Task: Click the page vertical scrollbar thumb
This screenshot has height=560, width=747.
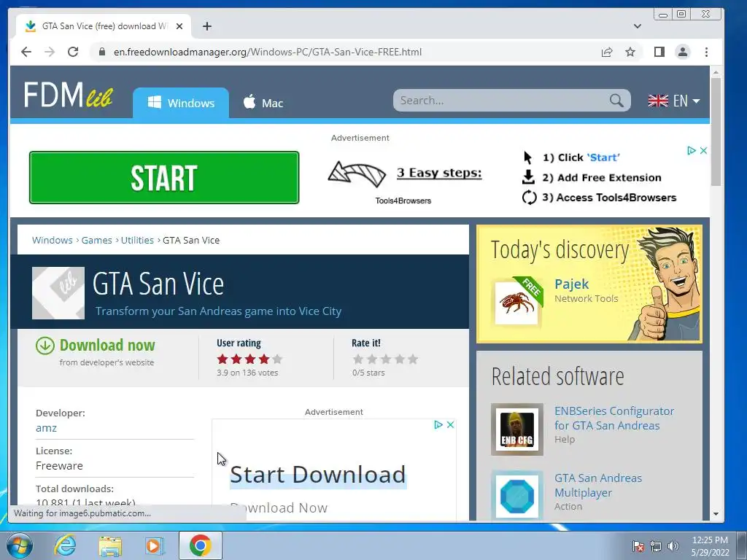Action: 716,131
